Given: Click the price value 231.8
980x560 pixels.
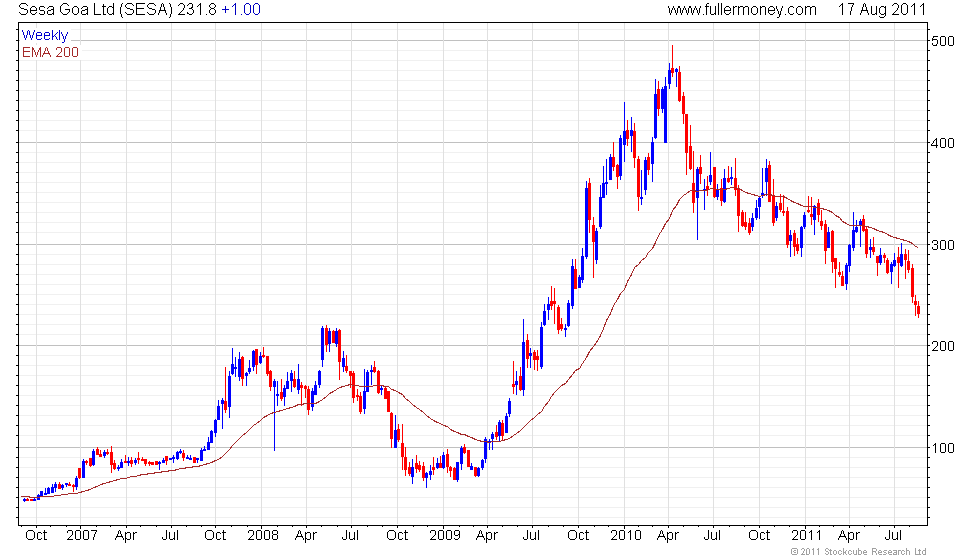Looking at the screenshot, I should pos(197,9).
